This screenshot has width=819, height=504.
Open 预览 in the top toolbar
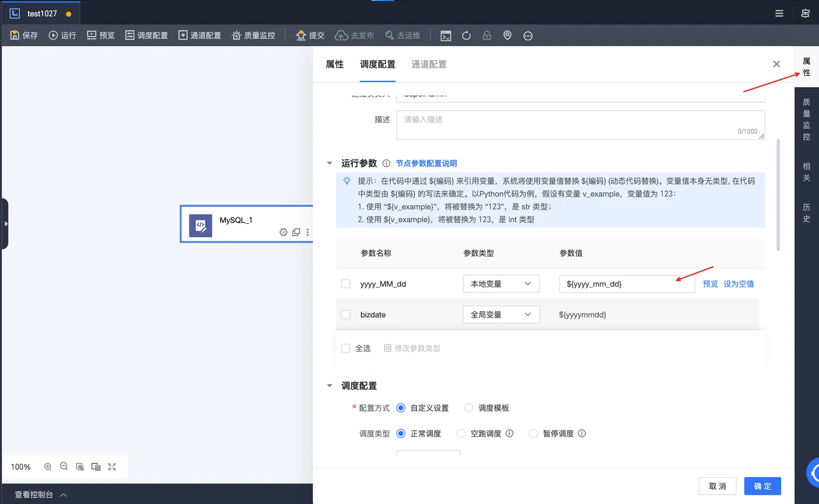[101, 35]
